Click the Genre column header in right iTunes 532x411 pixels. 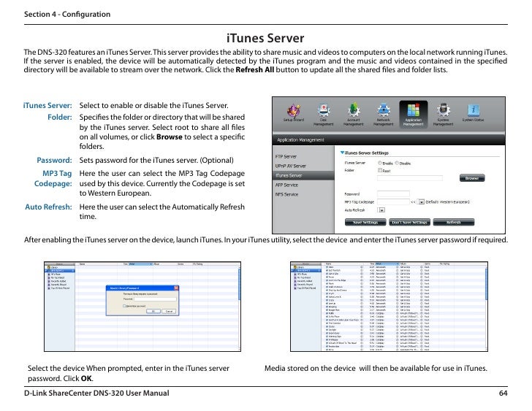point(429,264)
